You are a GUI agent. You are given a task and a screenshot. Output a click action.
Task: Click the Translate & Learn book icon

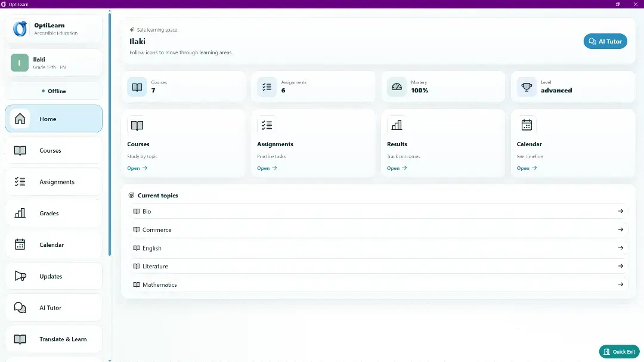click(x=20, y=339)
